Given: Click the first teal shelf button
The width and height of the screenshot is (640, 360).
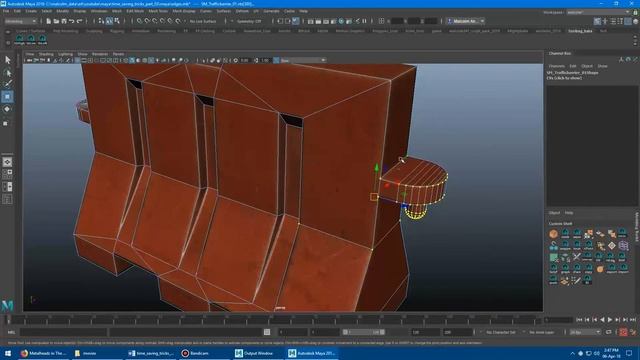Looking at the screenshot, I should (x=19, y=40).
